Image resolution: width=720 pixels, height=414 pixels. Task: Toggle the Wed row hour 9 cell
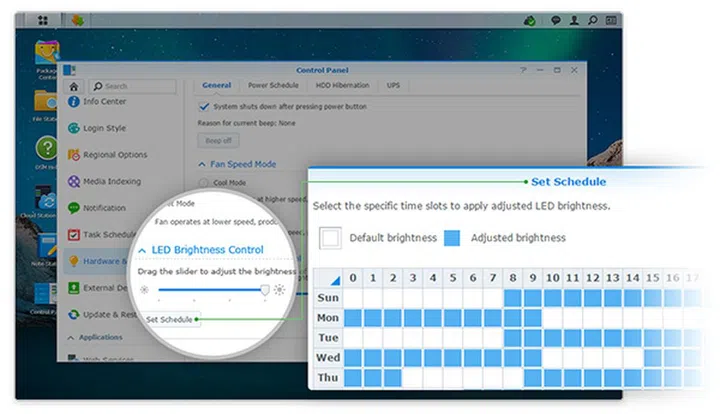[533, 358]
